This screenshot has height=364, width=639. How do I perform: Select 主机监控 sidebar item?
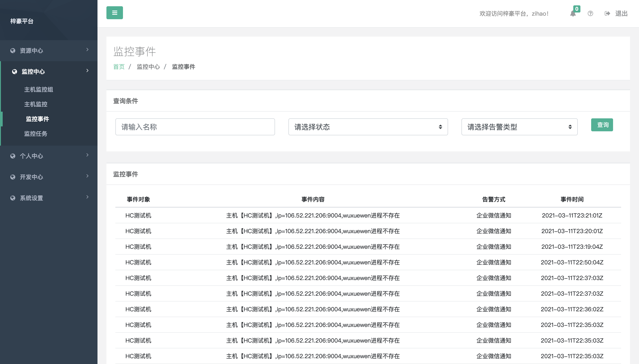pos(36,104)
